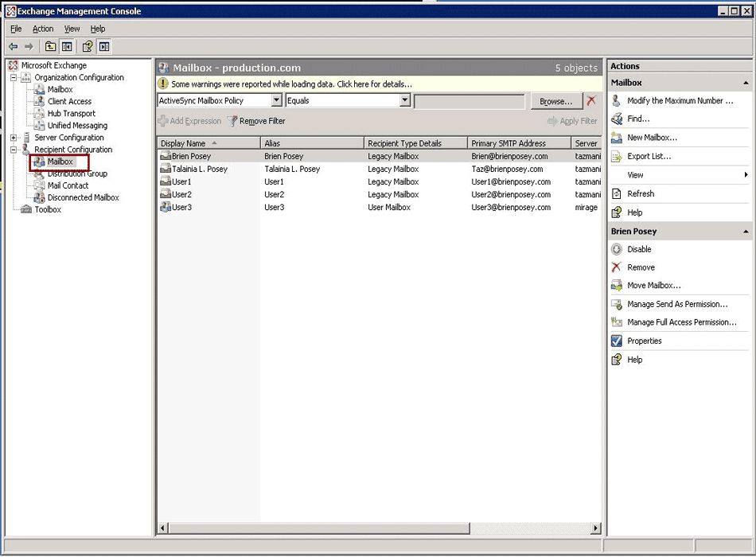Click the red X to remove the filter expression
This screenshot has width=756, height=557.
point(591,101)
